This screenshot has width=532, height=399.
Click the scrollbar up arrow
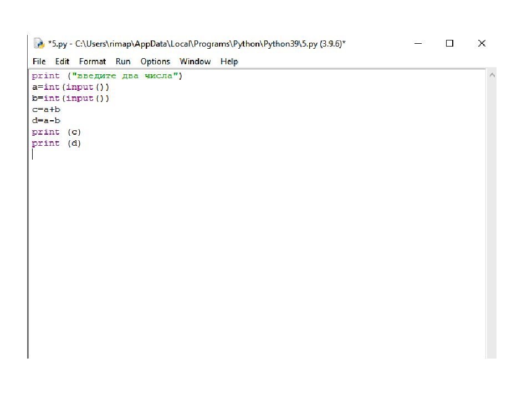492,75
